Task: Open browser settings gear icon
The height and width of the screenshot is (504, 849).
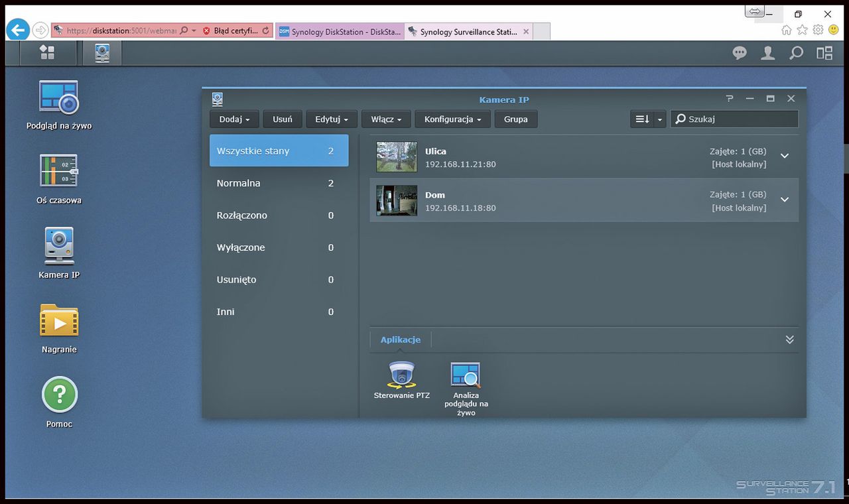Action: pos(818,30)
